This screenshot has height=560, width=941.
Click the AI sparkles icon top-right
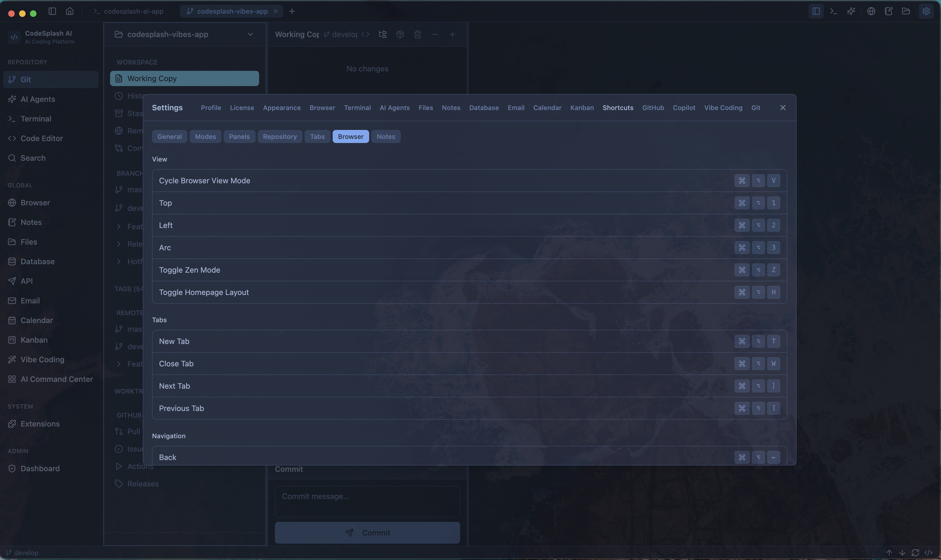point(851,11)
